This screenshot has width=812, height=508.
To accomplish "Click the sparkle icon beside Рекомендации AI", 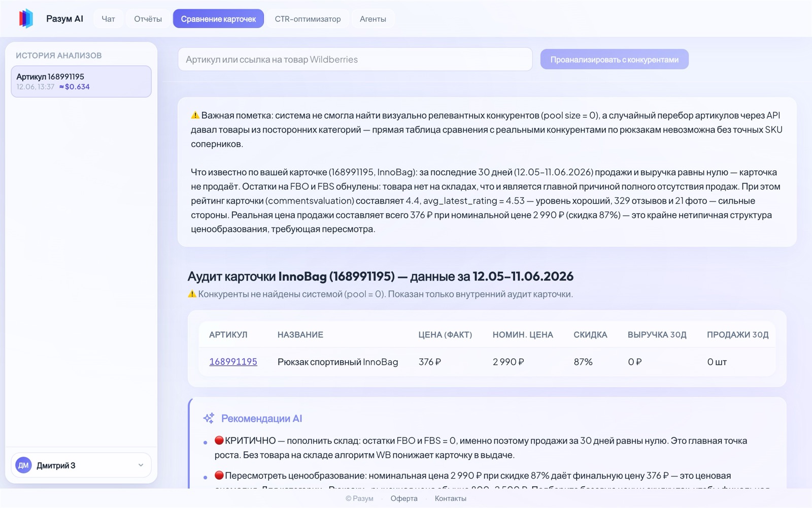I will [x=209, y=419].
